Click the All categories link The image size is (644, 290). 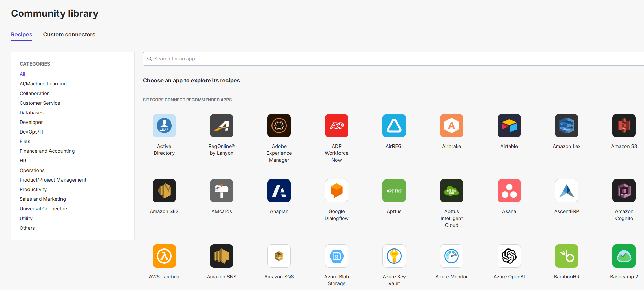(x=22, y=74)
